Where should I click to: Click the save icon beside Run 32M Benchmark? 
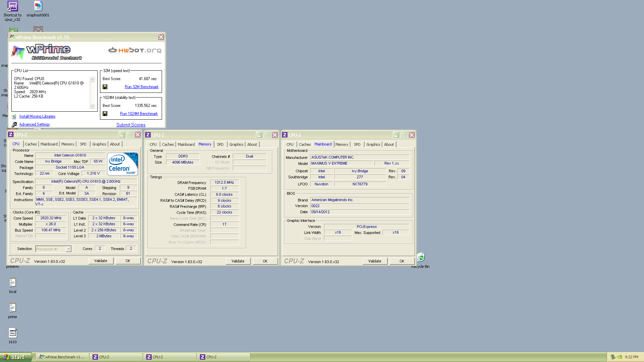coord(105,87)
